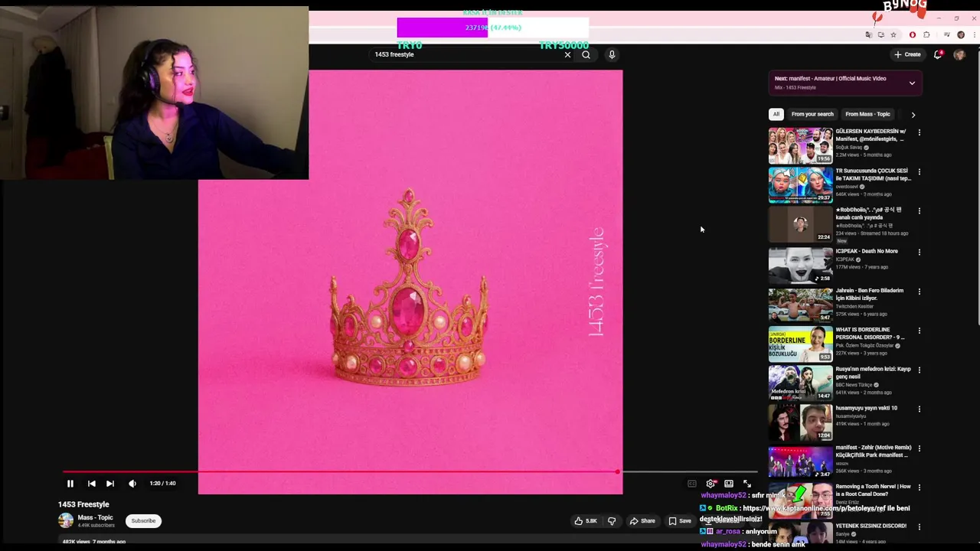Open options for Removing a Tooth Nerve
This screenshot has width=980, height=551.
[x=919, y=487]
